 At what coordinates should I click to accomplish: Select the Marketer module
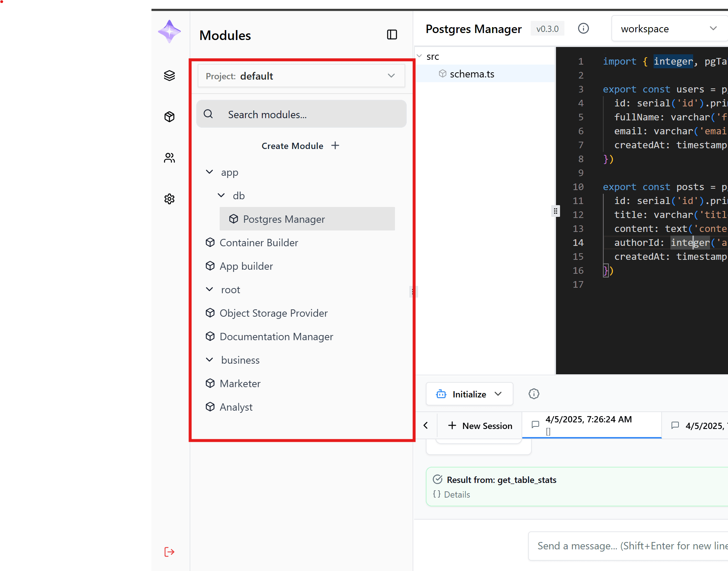[x=233, y=383]
